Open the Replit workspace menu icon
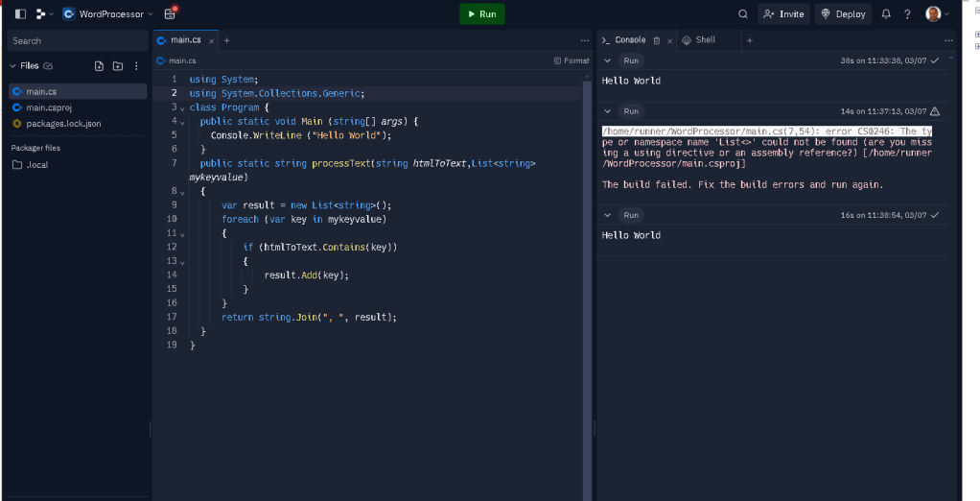The width and height of the screenshot is (980, 501). tap(44, 13)
